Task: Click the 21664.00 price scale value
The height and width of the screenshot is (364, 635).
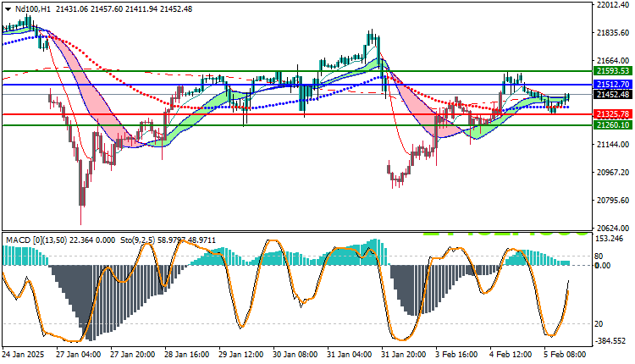Action: pos(613,61)
